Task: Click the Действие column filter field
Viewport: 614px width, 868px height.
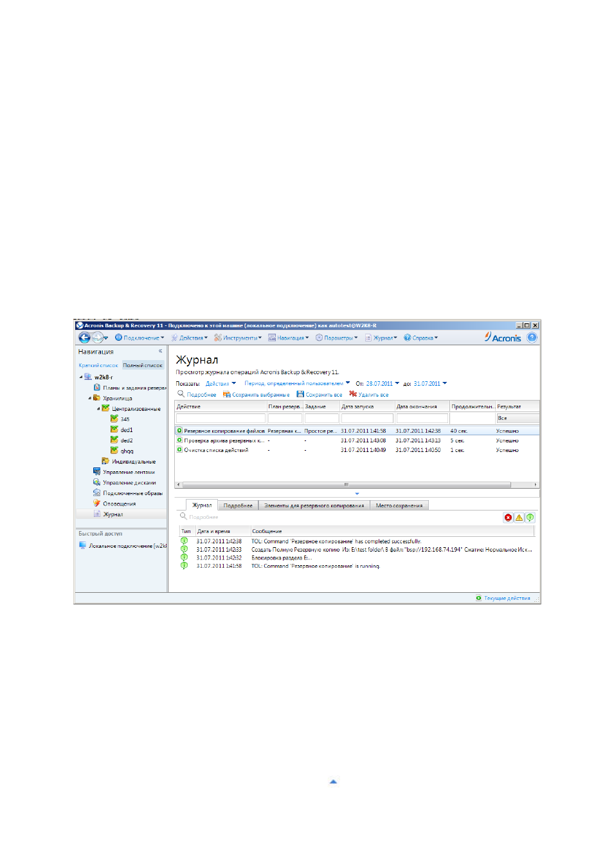Action: (221, 418)
